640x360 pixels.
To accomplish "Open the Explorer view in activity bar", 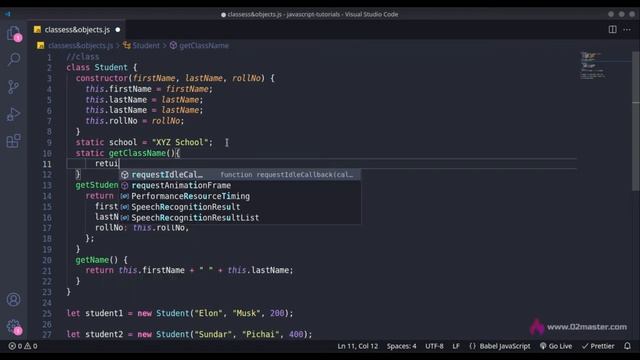I will [14, 33].
